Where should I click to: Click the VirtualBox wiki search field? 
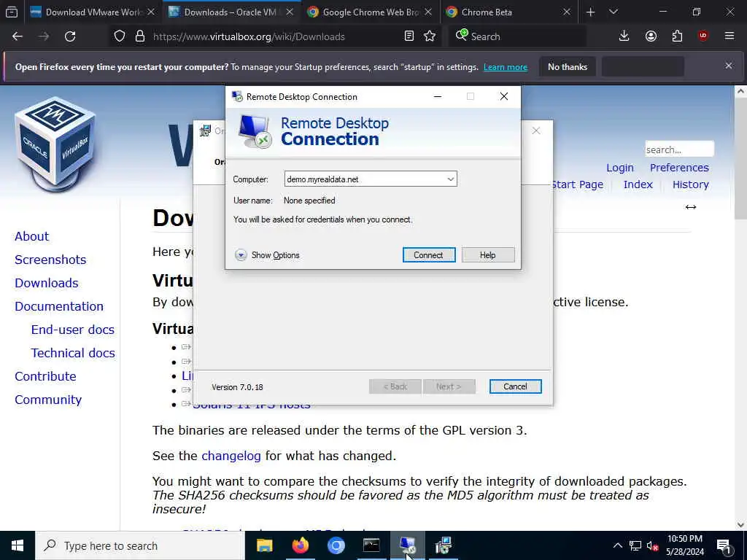[679, 149]
